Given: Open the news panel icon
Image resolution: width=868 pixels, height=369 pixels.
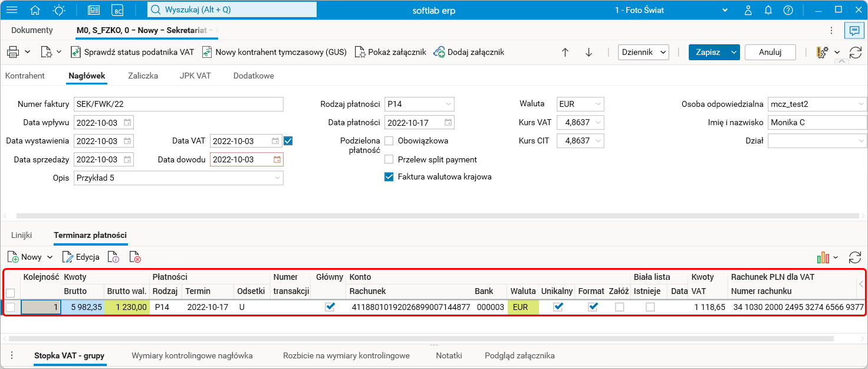Looking at the screenshot, I should [94, 10].
